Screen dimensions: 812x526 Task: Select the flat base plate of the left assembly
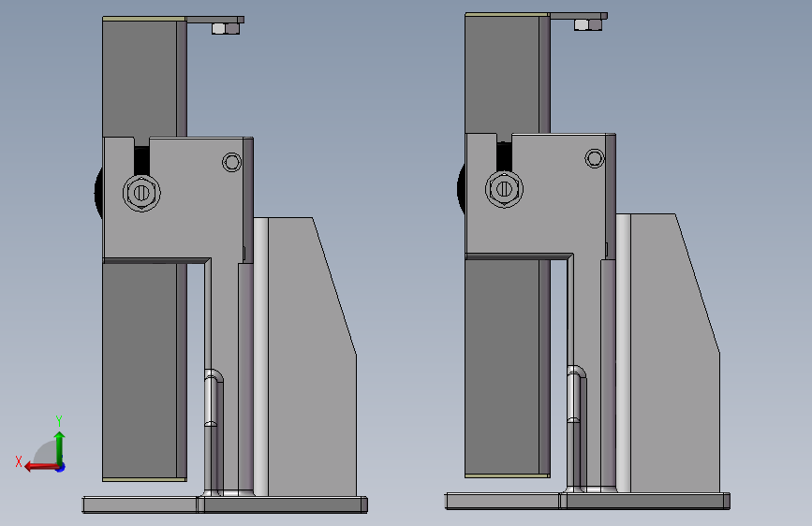pos(226,504)
